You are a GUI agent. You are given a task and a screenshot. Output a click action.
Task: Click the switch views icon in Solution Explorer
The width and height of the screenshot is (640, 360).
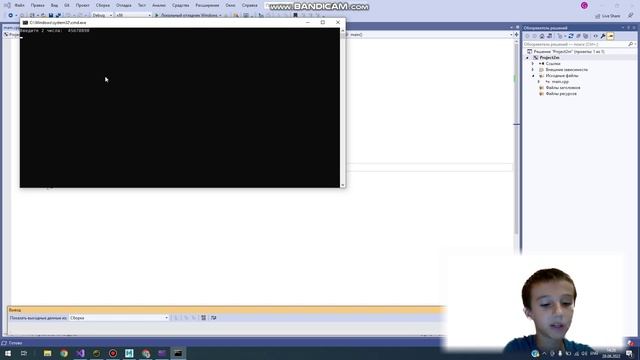click(x=549, y=36)
